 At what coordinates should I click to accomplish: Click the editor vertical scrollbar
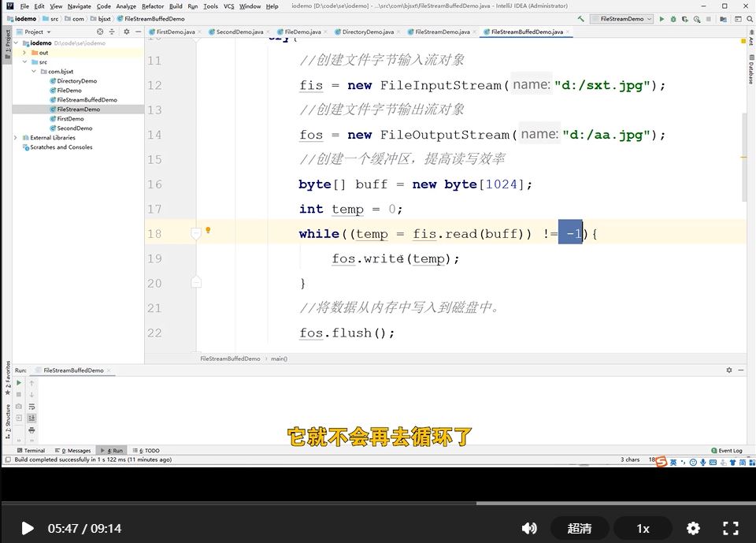pos(744,157)
